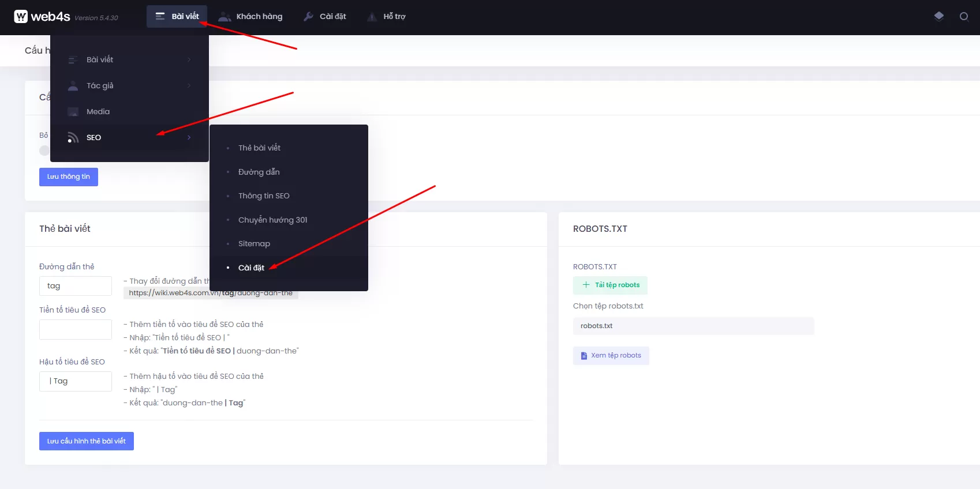Focus the Tiền tố tiêu đề SEO field

(76, 329)
